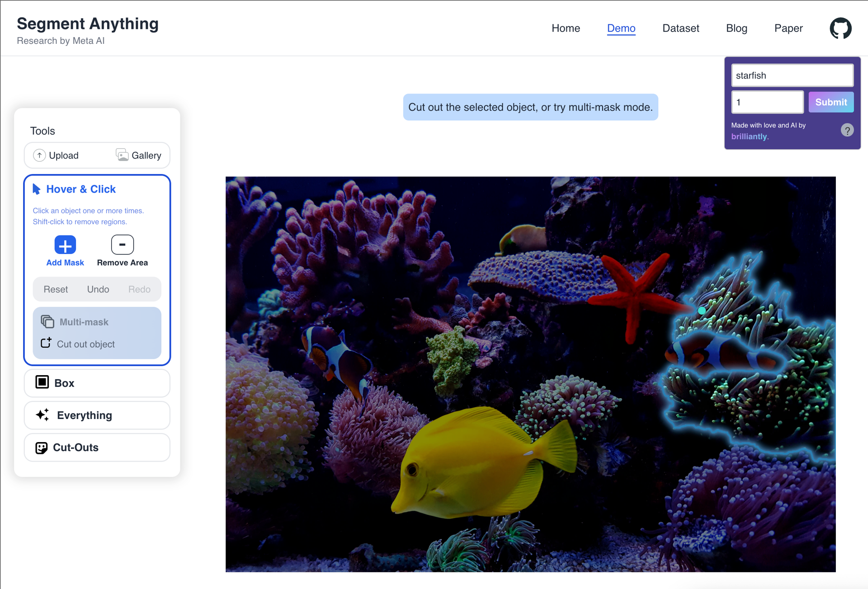
Task: Click the Submit button
Action: 831,102
